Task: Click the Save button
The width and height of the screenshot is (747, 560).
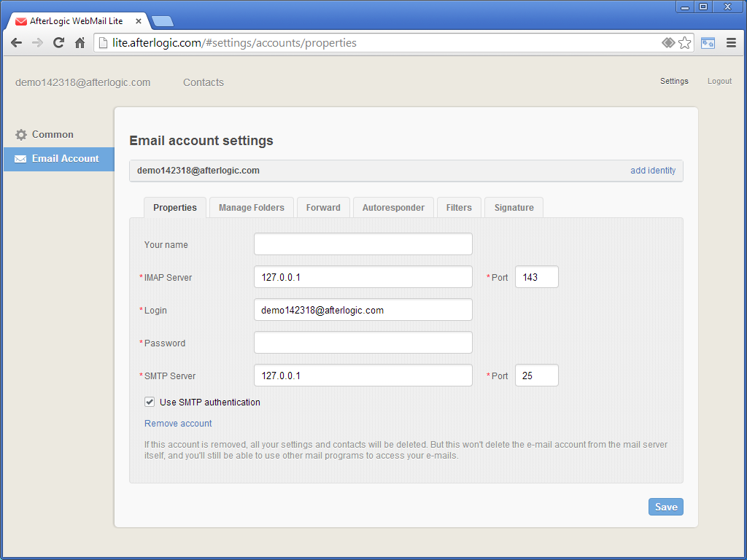Action: pyautogui.click(x=665, y=507)
